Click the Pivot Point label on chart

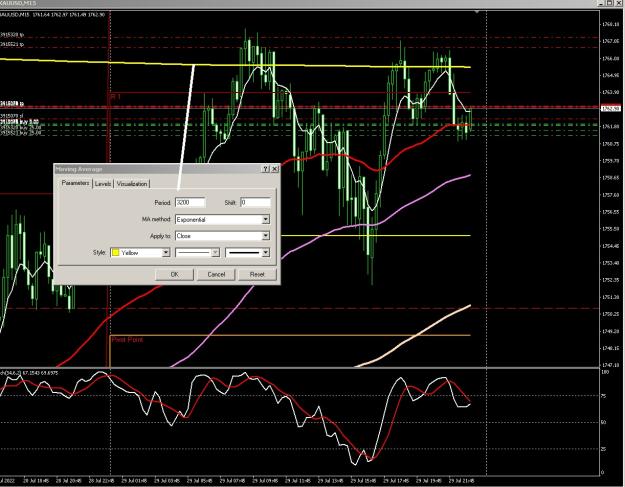coord(127,340)
